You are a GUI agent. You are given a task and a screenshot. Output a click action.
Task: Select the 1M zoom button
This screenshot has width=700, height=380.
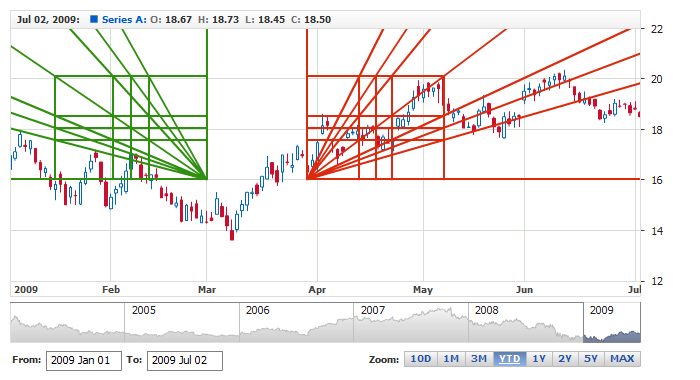451,359
